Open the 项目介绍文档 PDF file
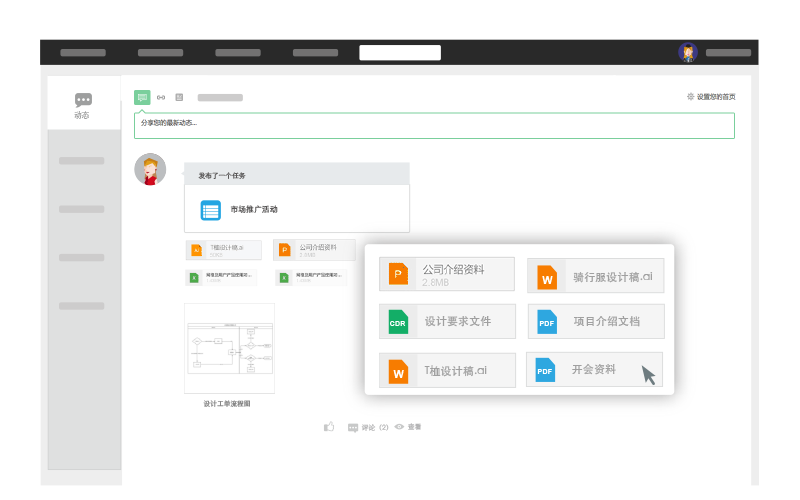Image resolution: width=800 pixels, height=500 pixels. tap(596, 321)
